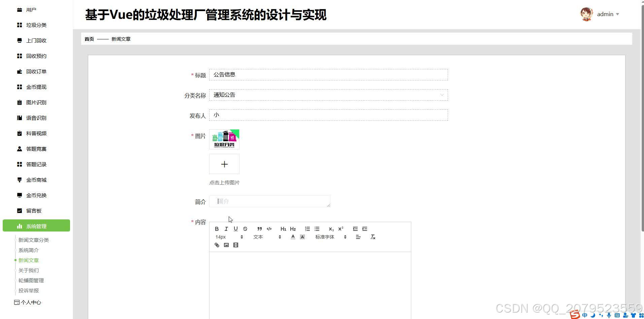Insert a blockquote in the content editor
This screenshot has width=644, height=319.
[x=259, y=228]
